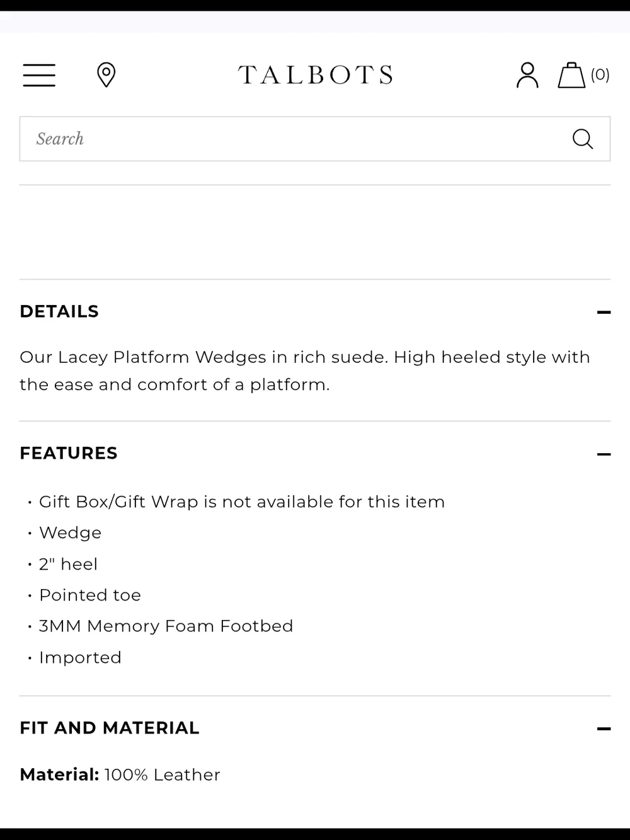Click the bag item count (0)
The width and height of the screenshot is (630, 840).
coord(600,75)
